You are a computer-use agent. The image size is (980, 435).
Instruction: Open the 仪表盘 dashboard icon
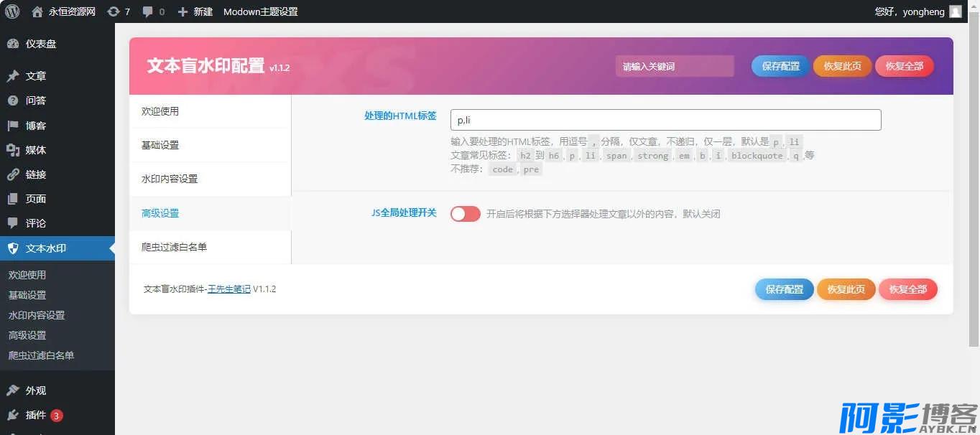click(13, 44)
